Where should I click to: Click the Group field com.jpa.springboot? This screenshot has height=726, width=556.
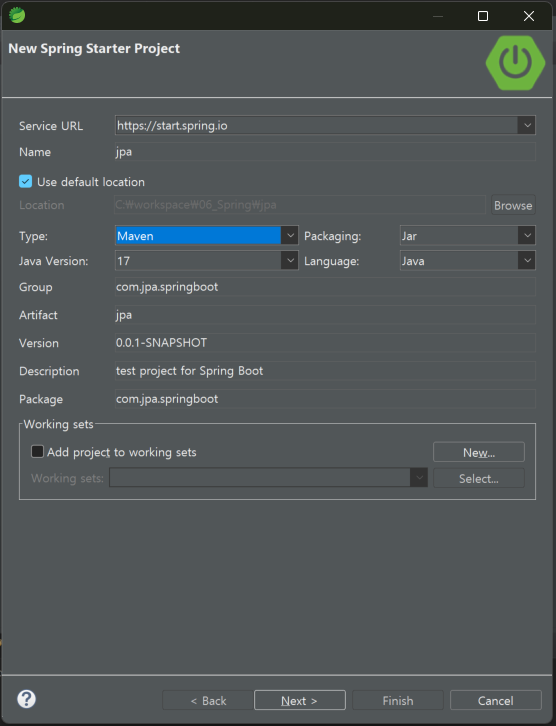[325, 287]
